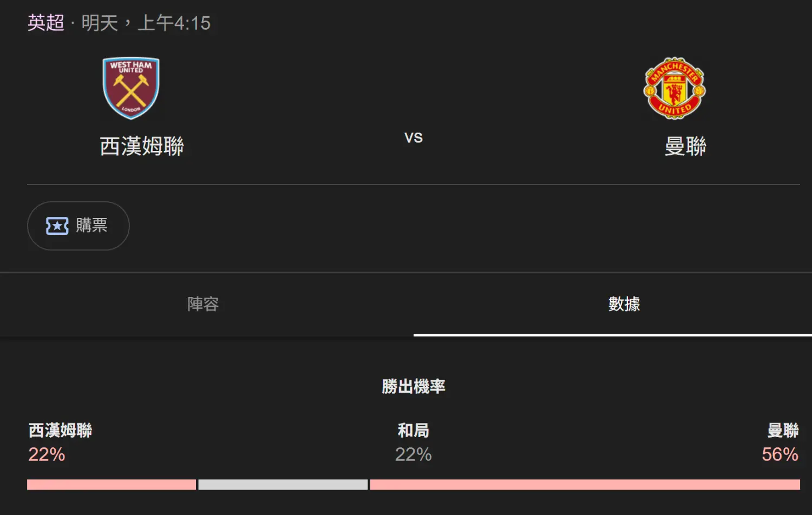Click the 和局 label
This screenshot has height=515, width=812.
413,431
